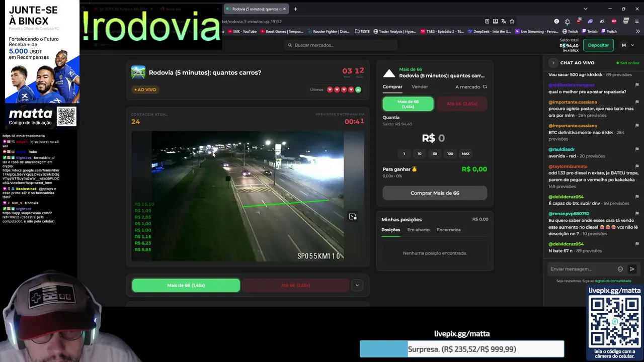Open reader view icon in address bar
This screenshot has width=644, height=362.
tap(487, 21)
